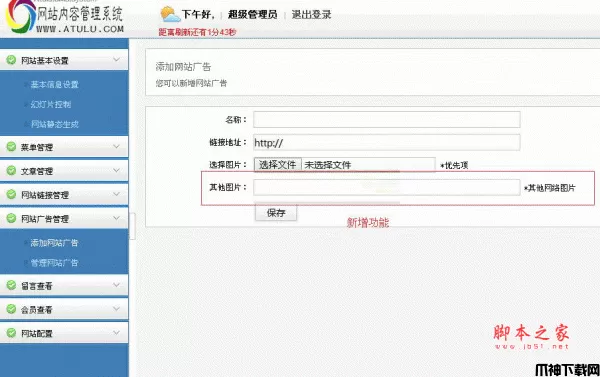
Task: Click the 添加网站广告 page heading
Action: [x=183, y=67]
